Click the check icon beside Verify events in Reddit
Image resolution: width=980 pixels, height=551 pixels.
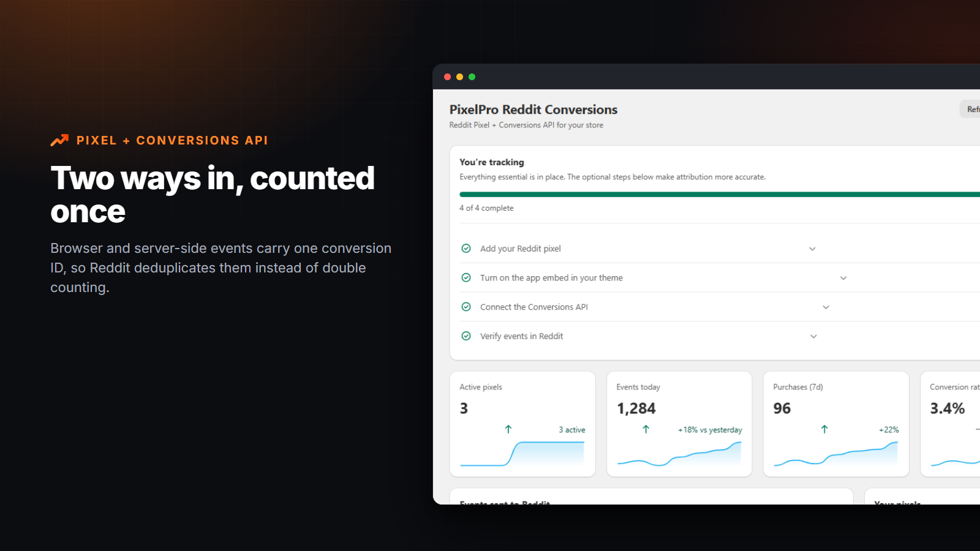pyautogui.click(x=466, y=336)
